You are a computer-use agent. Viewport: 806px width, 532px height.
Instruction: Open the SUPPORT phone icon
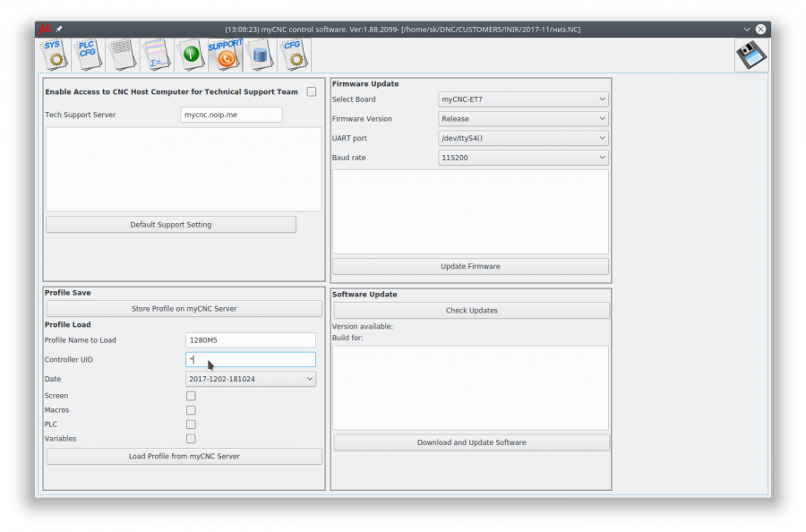pos(225,55)
